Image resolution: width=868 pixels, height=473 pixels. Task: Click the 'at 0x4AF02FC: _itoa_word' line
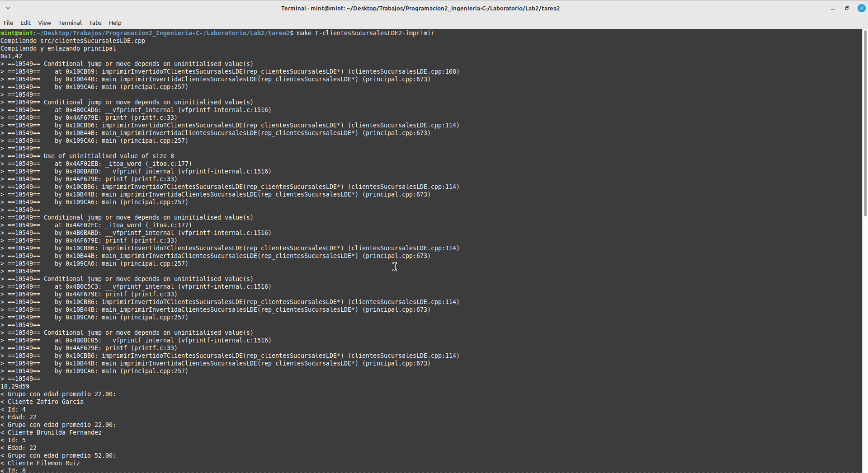(x=96, y=225)
